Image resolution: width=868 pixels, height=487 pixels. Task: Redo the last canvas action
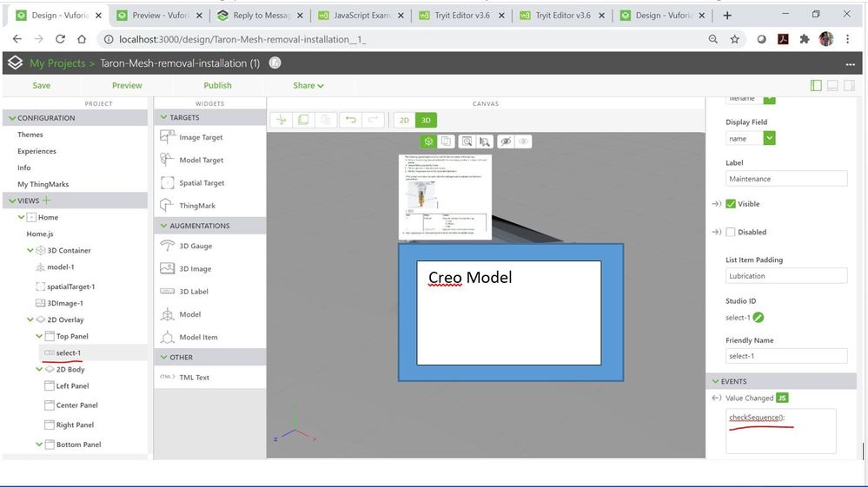[x=373, y=120]
